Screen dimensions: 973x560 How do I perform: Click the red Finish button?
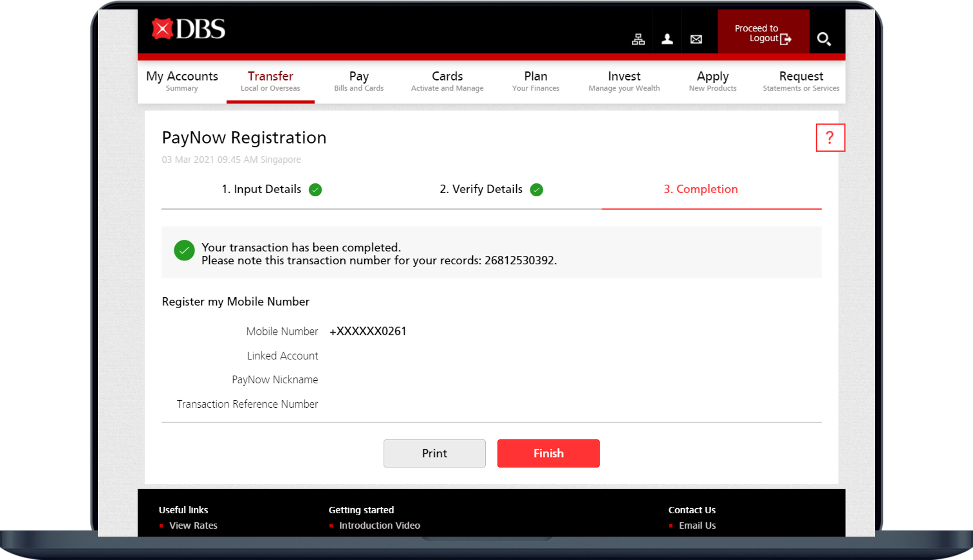pyautogui.click(x=549, y=453)
